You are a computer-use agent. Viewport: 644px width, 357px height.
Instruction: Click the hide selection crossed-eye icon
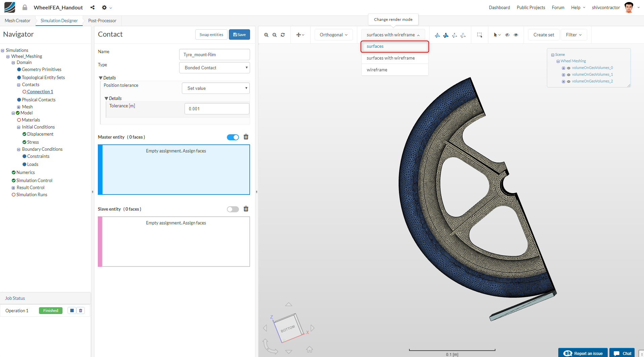[508, 35]
